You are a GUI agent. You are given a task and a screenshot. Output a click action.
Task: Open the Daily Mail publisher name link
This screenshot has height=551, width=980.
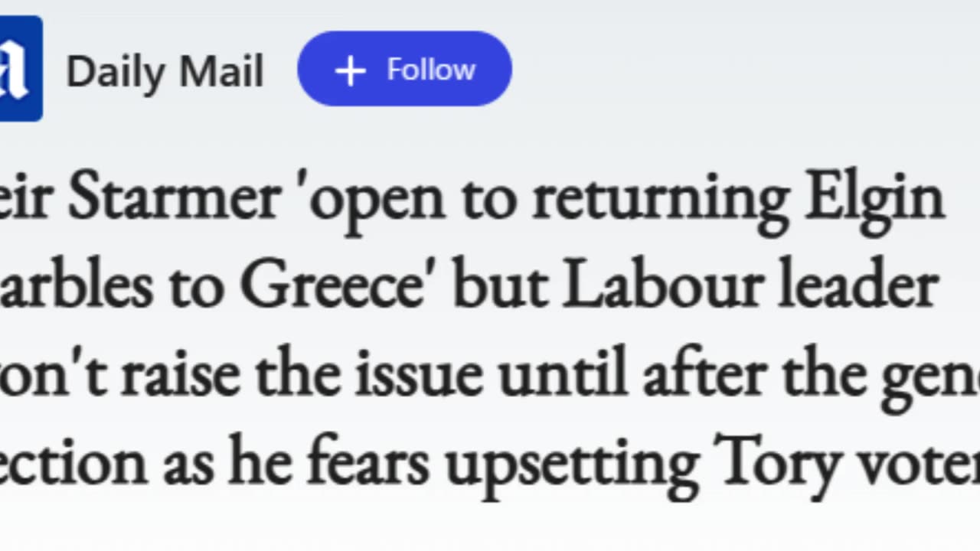165,71
